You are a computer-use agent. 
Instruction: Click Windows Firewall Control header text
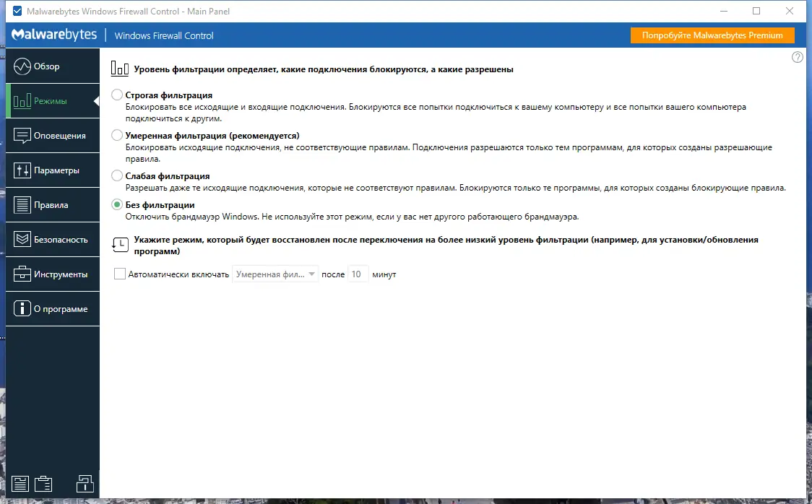coord(164,35)
